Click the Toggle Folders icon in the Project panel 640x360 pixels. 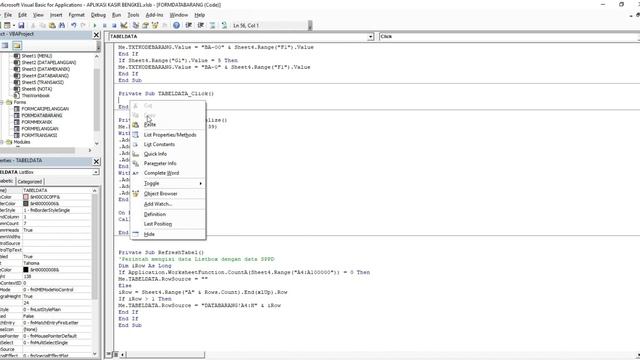16,45
